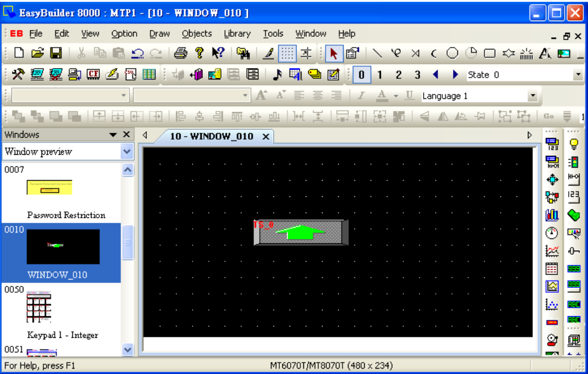Image resolution: width=588 pixels, height=374 pixels.
Task: Click the Print icon
Action: coord(181,53)
